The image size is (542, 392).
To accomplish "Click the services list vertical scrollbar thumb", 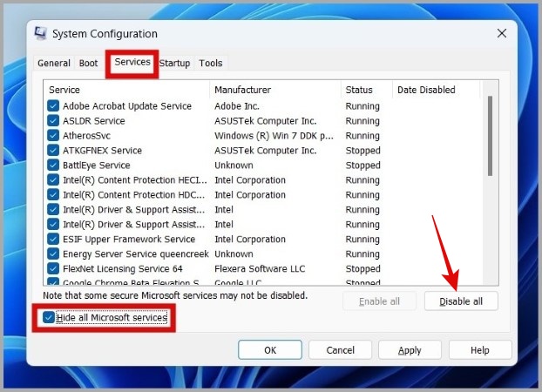I will tap(490, 136).
